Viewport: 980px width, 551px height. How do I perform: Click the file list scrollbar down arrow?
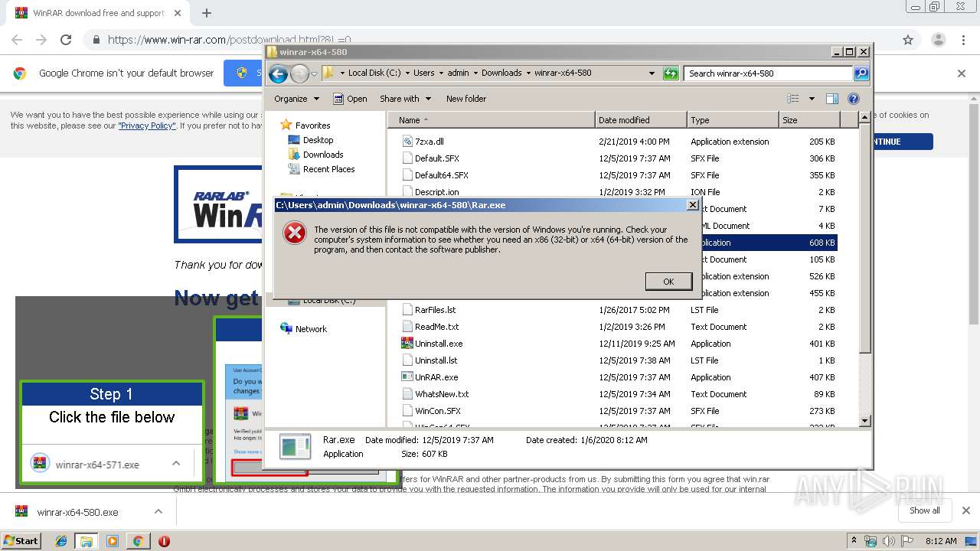865,421
